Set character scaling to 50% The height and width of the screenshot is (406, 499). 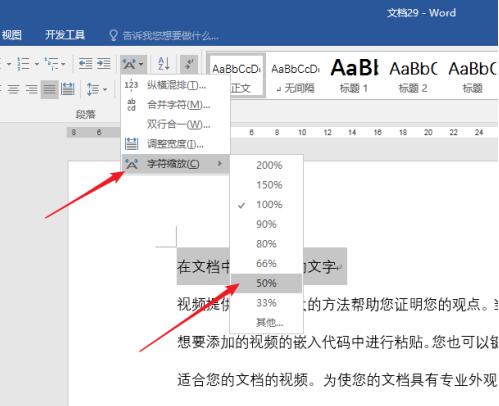pos(267,283)
